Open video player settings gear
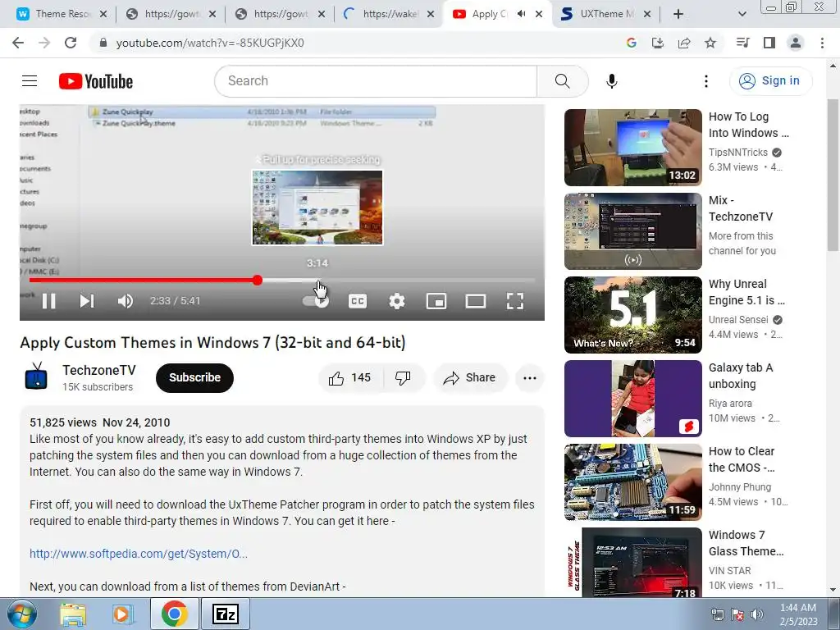The image size is (840, 630). click(396, 301)
